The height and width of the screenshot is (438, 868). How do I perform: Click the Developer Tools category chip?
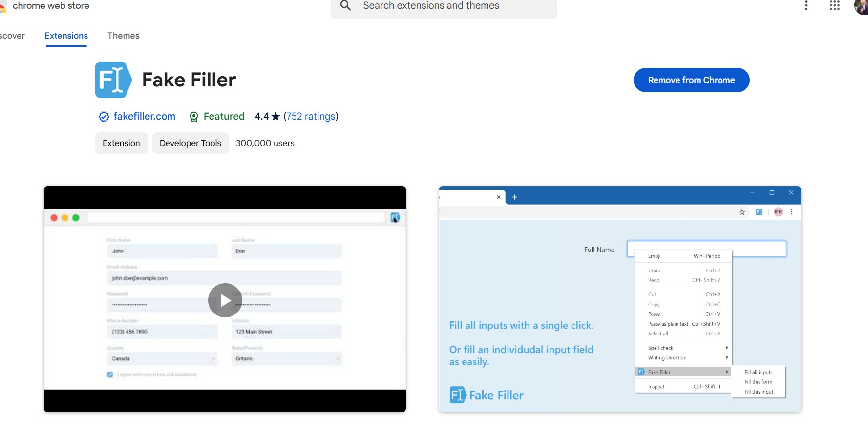coord(191,143)
